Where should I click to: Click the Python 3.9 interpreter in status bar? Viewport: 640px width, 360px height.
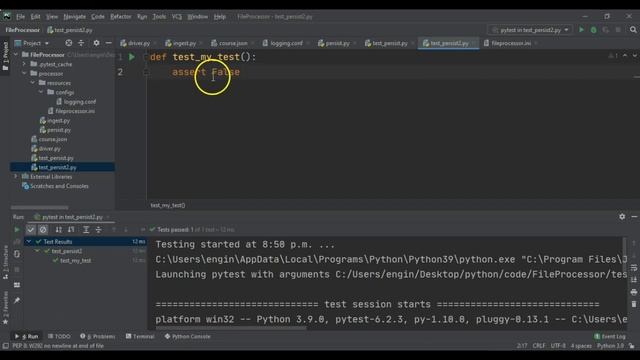(610, 346)
